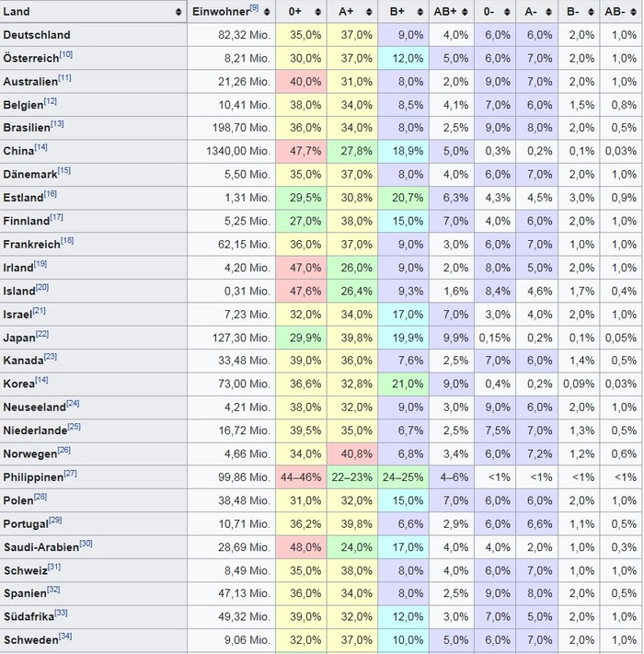Open reference 10 next to Österreich
Image resolution: width=644 pixels, height=654 pixels.
click(66, 54)
